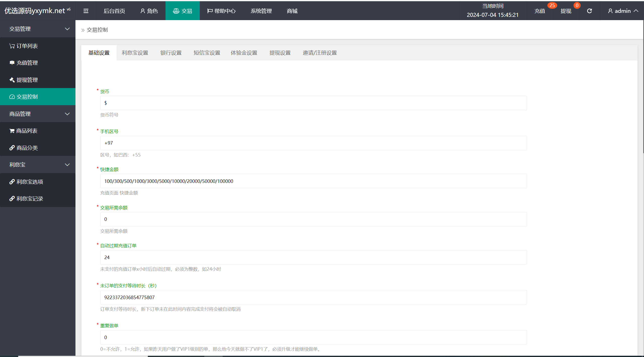The height and width of the screenshot is (357, 644).
Task: Click 提现 notification link in header
Action: (x=566, y=11)
